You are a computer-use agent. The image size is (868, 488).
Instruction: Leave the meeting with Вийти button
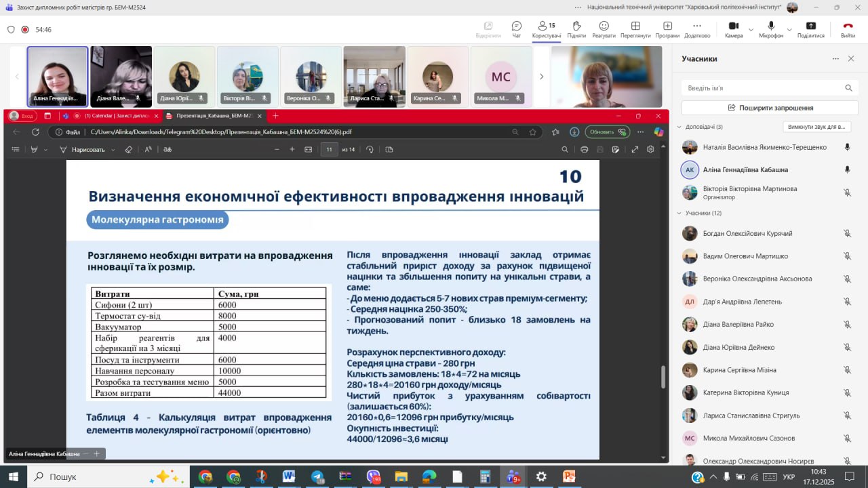848,29
